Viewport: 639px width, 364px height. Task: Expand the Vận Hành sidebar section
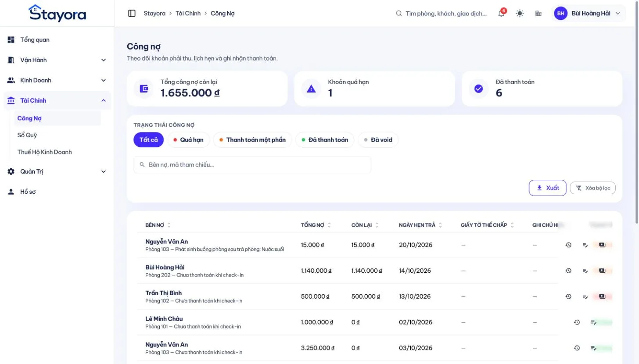(x=57, y=60)
